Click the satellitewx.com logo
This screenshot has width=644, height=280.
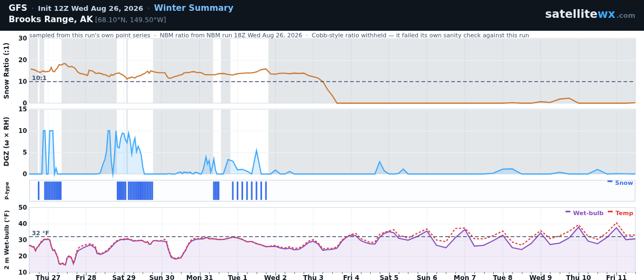click(590, 15)
